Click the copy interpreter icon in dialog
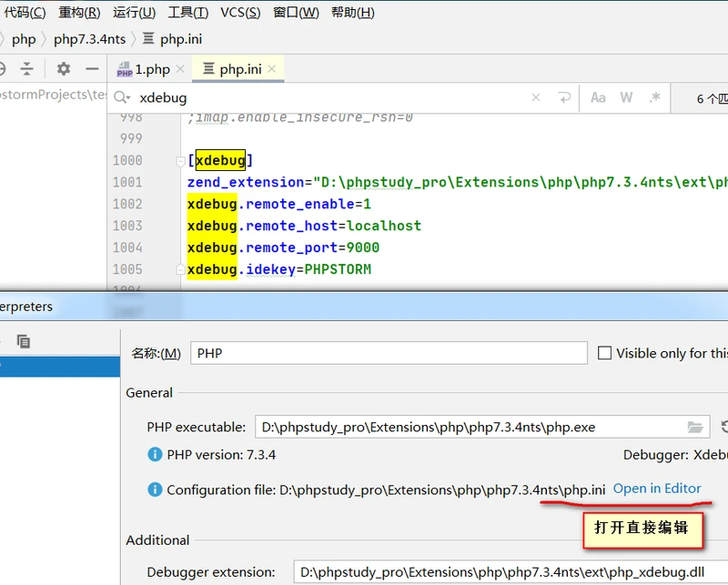The height and width of the screenshot is (585, 728). click(24, 341)
